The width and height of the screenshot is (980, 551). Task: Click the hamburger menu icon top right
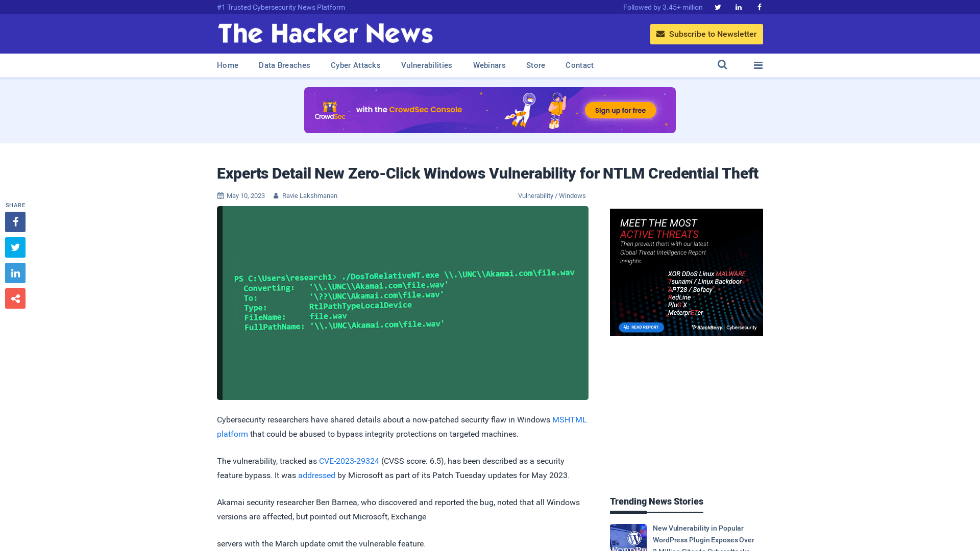point(758,65)
